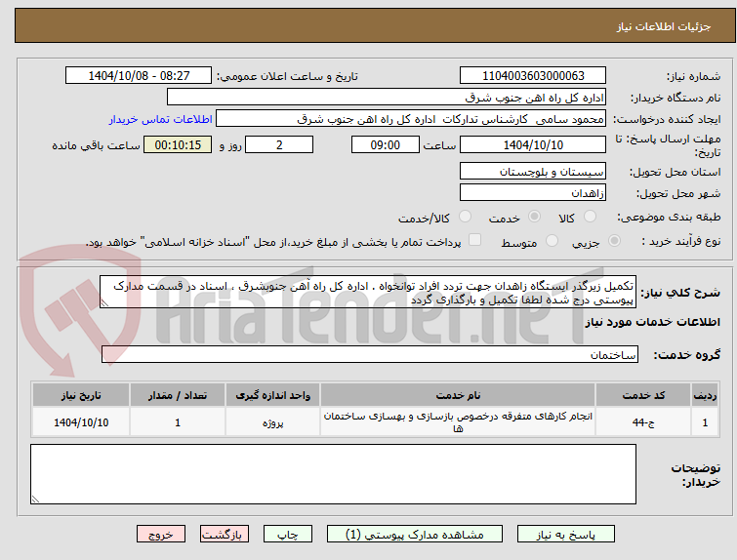Open مشاهده مدارک پیوستی (1) attachments
The height and width of the screenshot is (560, 737).
(x=415, y=535)
